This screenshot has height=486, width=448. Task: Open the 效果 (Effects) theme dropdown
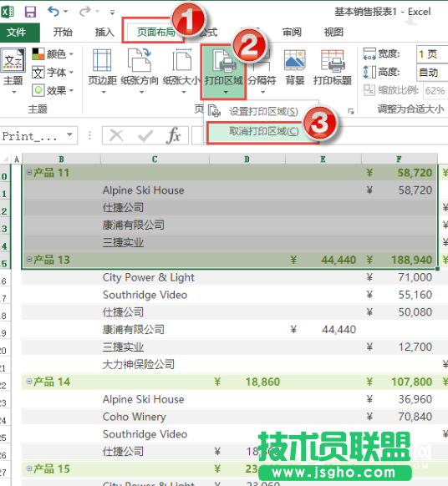53,90
